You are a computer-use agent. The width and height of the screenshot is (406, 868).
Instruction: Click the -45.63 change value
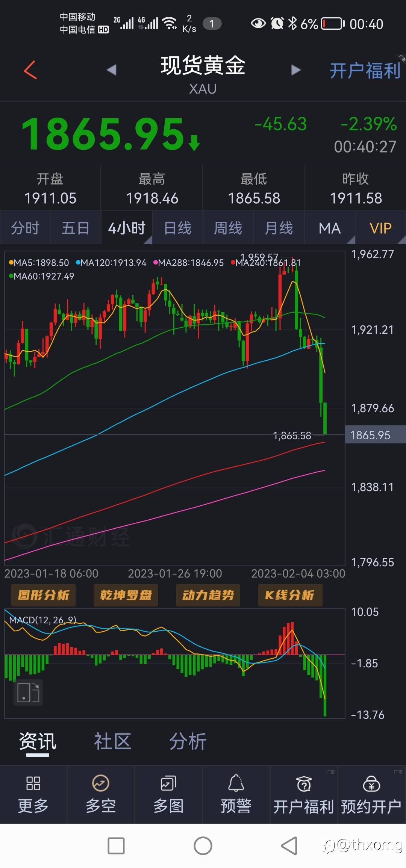(x=280, y=124)
